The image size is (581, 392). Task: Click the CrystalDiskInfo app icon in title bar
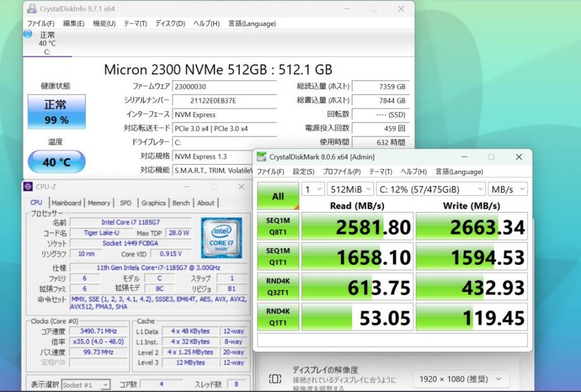click(32, 9)
